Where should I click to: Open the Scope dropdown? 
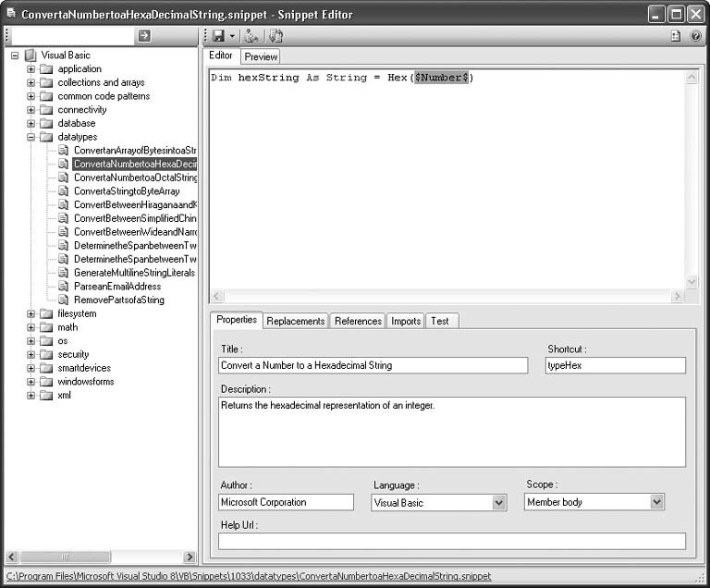tap(656, 502)
